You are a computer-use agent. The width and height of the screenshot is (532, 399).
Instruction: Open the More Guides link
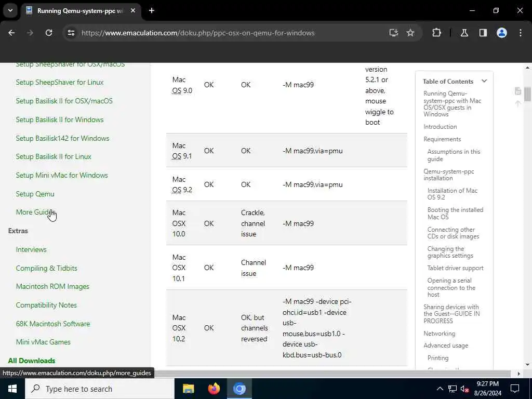[x=35, y=212]
